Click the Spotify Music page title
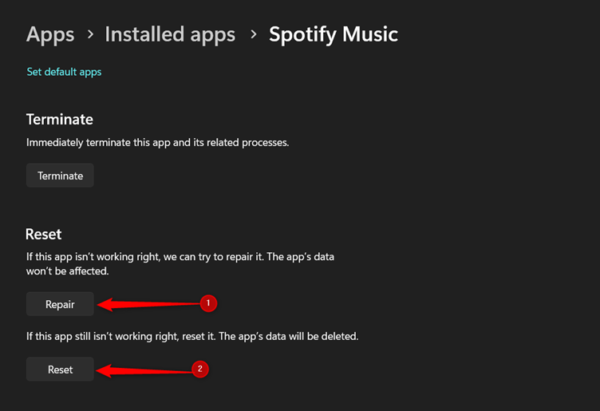Viewport: 600px width, 411px height. point(333,35)
